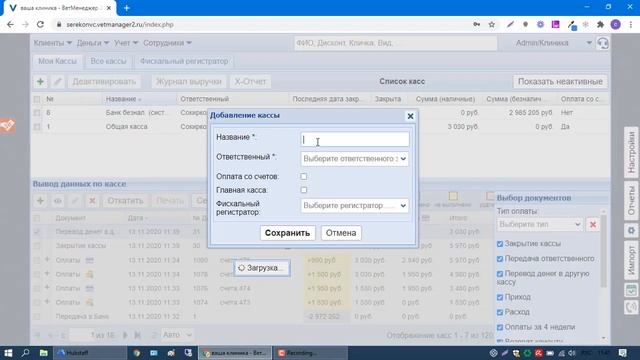
Task: Open the support headset icon
Action: tap(603, 43)
